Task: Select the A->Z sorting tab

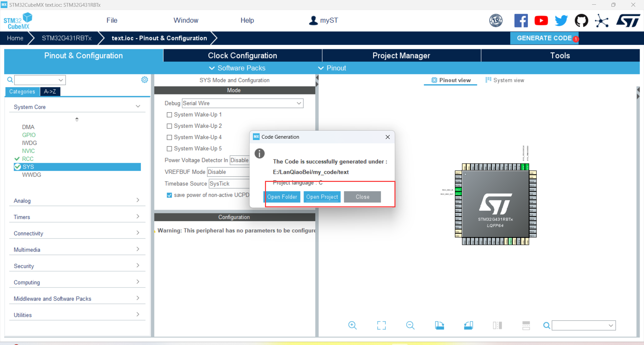Action: tap(50, 91)
